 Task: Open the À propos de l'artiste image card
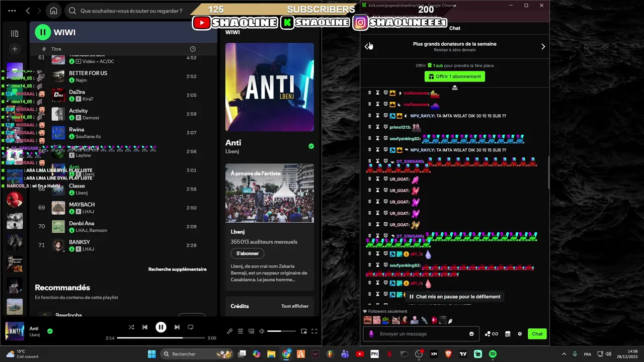click(270, 193)
